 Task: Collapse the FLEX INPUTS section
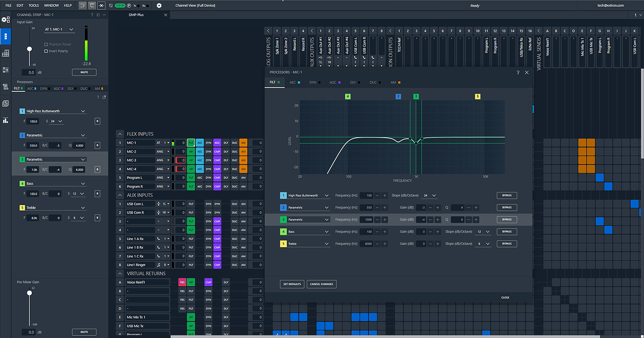[x=121, y=133]
